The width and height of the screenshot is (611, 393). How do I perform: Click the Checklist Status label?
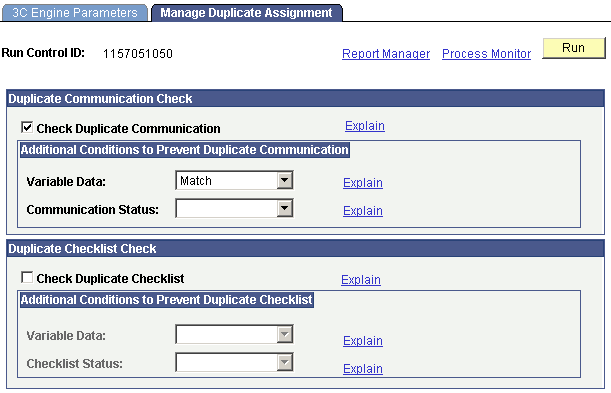tap(74, 363)
